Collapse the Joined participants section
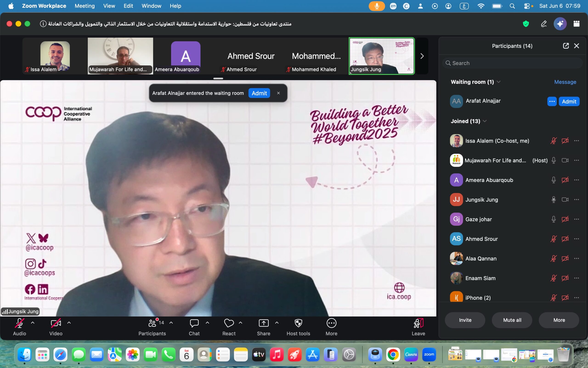588x368 pixels. pos(485,121)
